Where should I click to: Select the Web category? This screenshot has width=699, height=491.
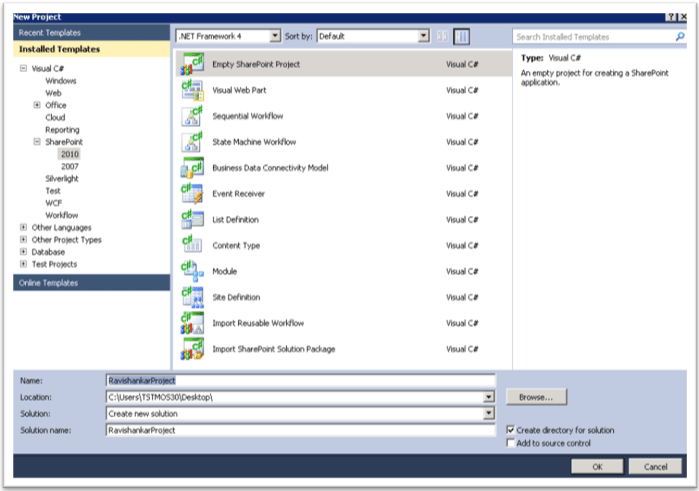click(x=53, y=93)
